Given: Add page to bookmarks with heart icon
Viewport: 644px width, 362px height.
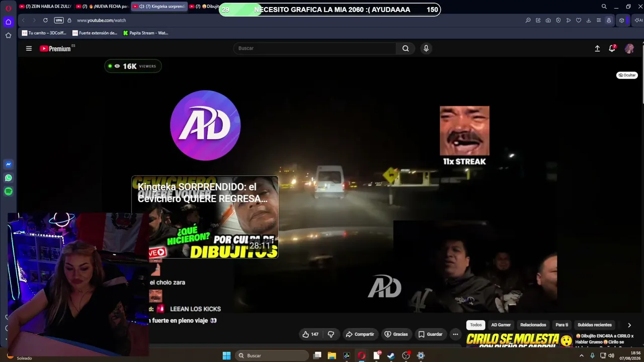Looking at the screenshot, I should pos(578,20).
